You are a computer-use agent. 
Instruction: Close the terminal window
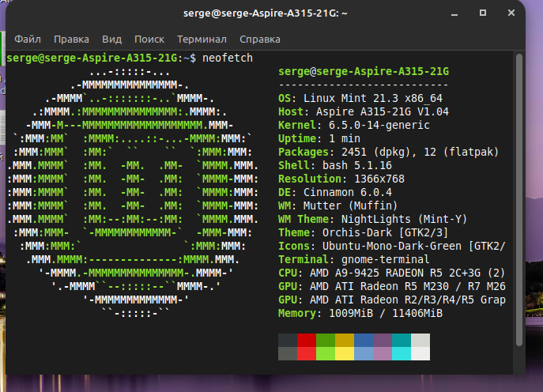[511, 13]
